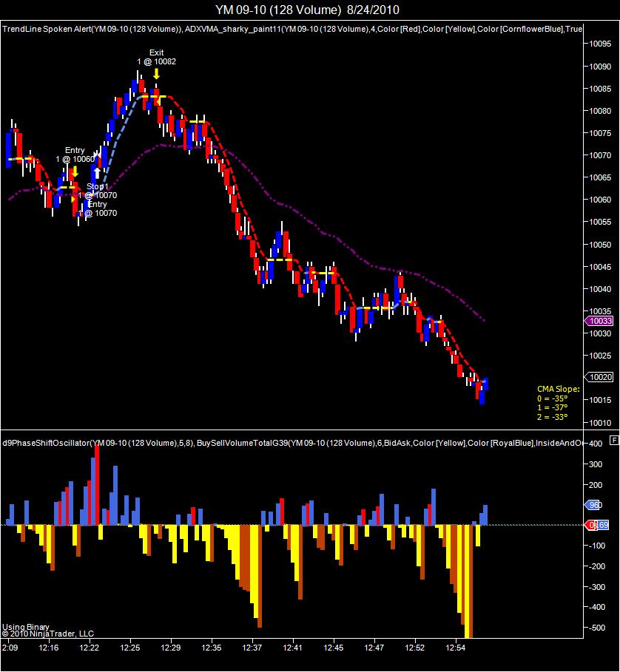Click the 12:41 time axis label
Screen dimensions: 620x672
293,648
